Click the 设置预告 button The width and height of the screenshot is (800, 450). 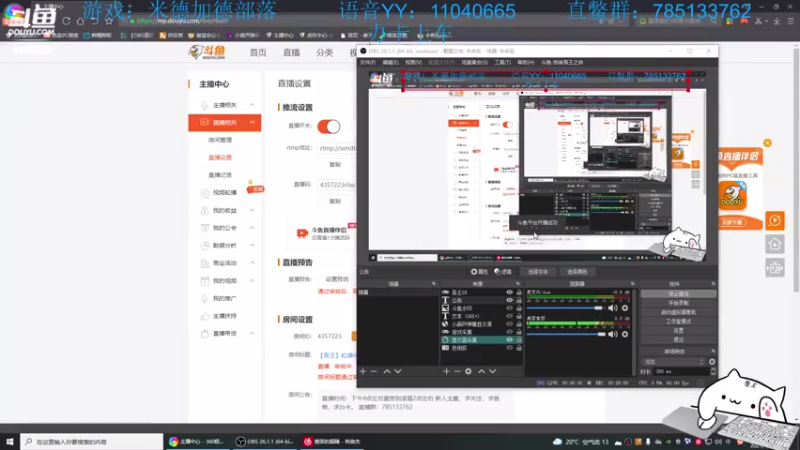337,279
